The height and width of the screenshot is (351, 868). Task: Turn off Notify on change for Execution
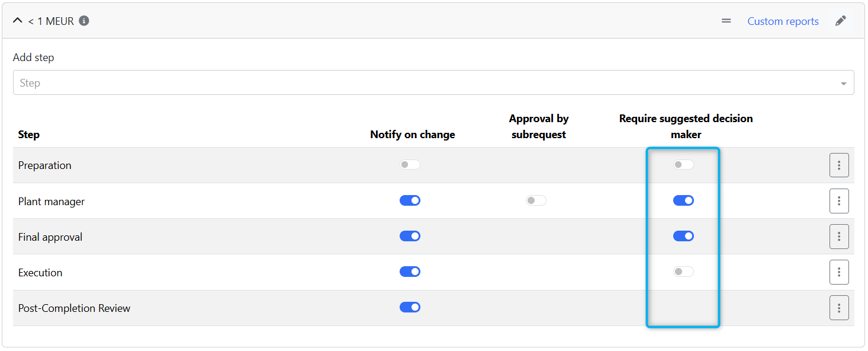point(410,272)
